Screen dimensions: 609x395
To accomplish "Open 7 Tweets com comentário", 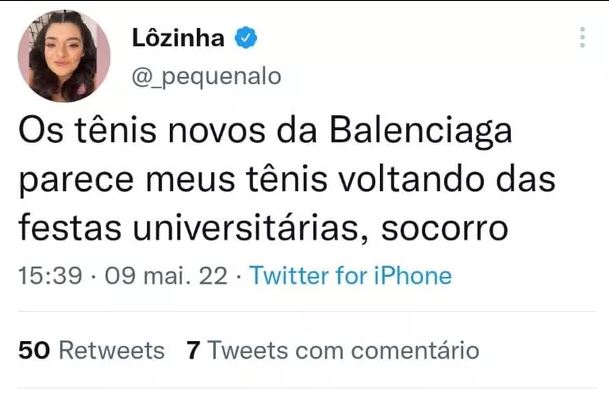I will [x=333, y=350].
